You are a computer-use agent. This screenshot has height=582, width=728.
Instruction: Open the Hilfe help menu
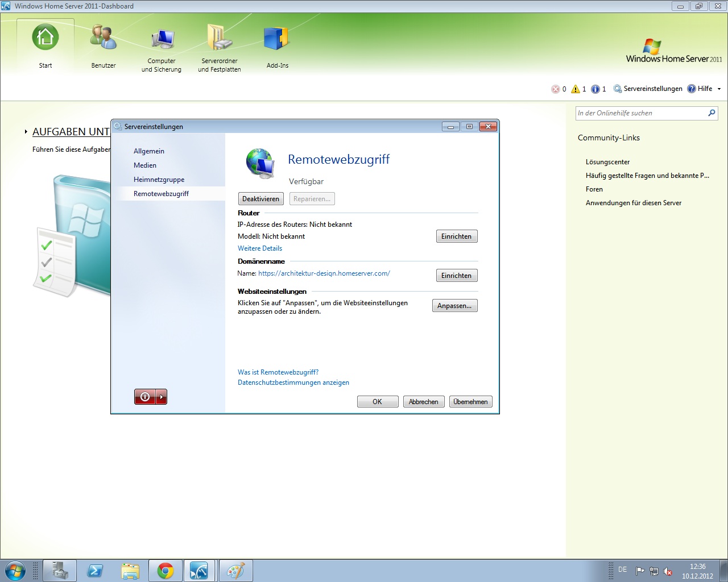700,89
